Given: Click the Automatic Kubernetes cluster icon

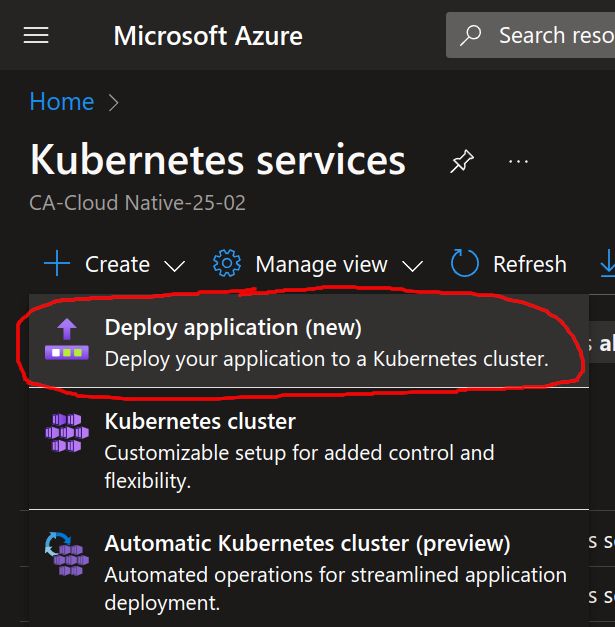Looking at the screenshot, I should coord(67,553).
